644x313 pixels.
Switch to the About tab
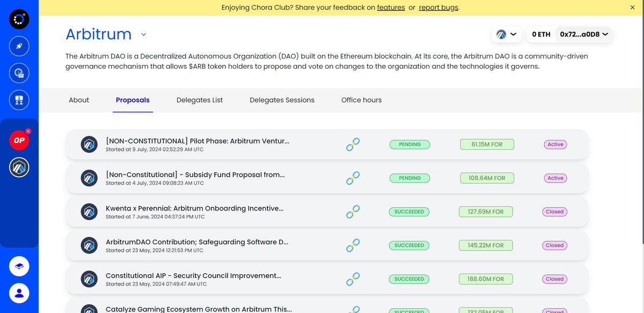(x=79, y=100)
